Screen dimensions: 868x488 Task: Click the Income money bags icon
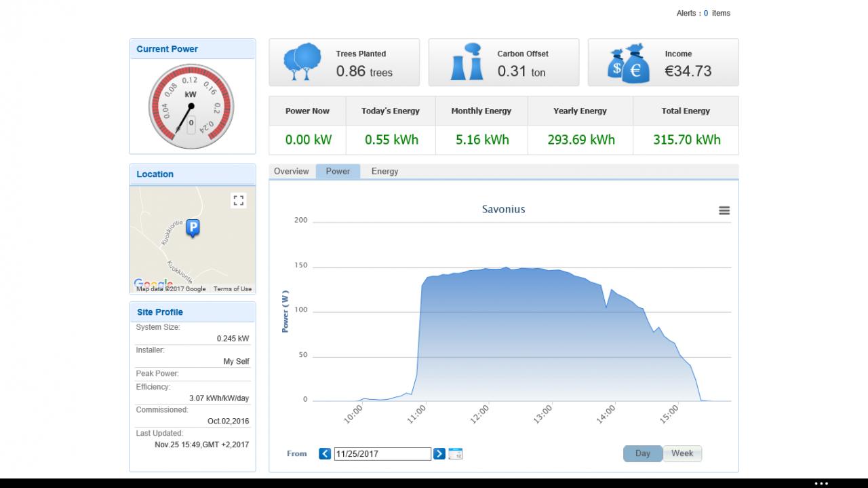pyautogui.click(x=629, y=63)
